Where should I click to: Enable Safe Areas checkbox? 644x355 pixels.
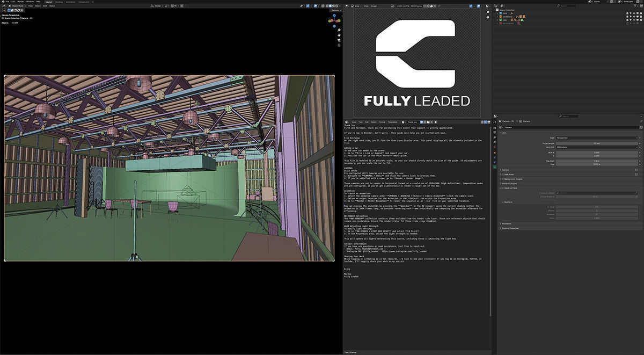pos(503,175)
